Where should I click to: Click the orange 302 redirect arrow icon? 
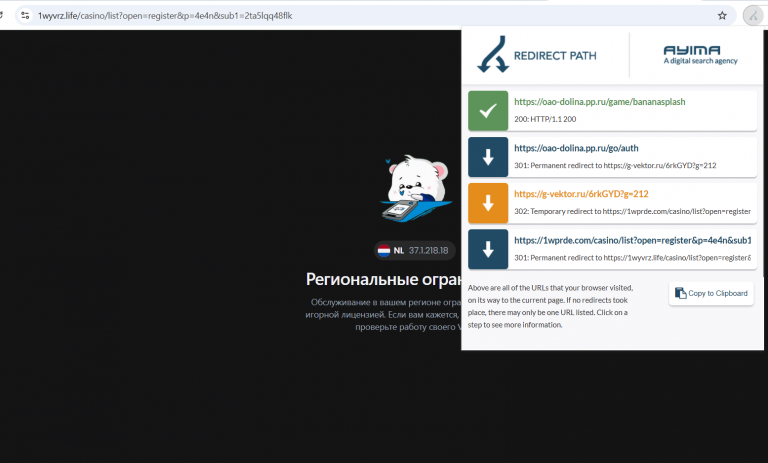pos(488,203)
